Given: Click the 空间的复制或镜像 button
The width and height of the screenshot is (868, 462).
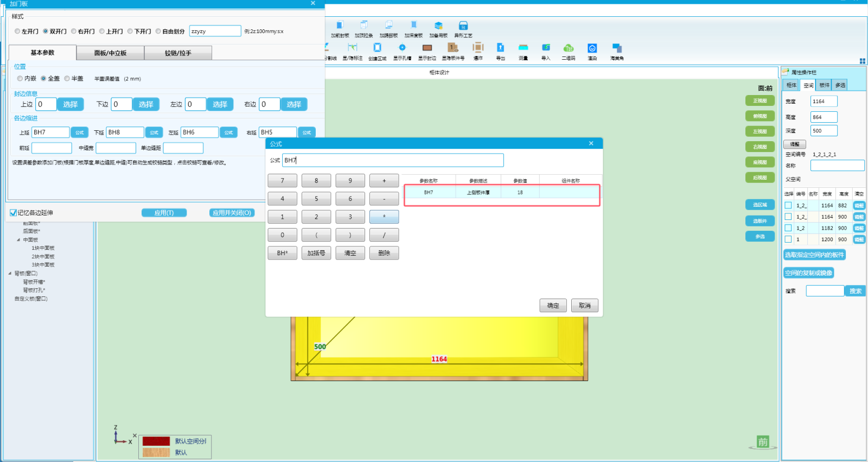Looking at the screenshot, I should pyautogui.click(x=808, y=273).
